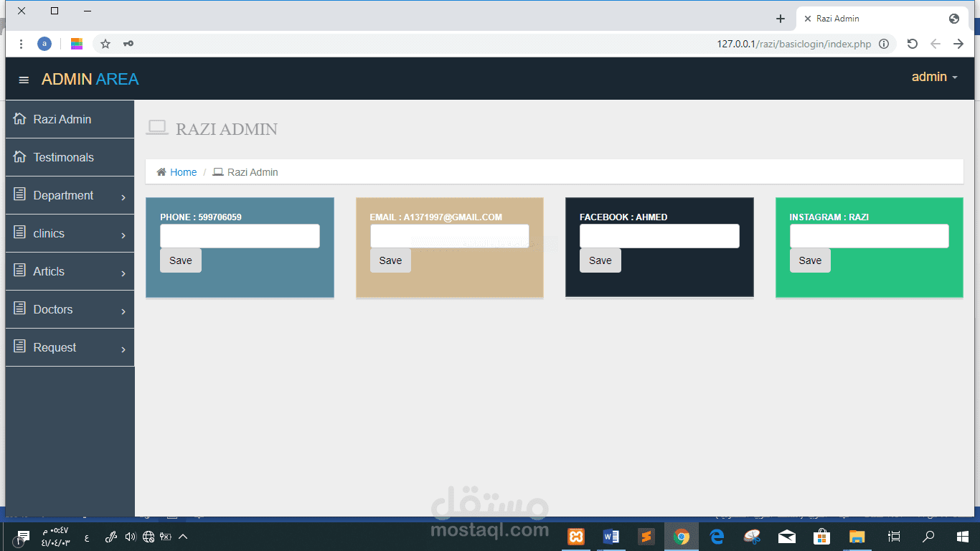Click the home icon beside Testimonals
The image size is (980, 551).
(20, 157)
